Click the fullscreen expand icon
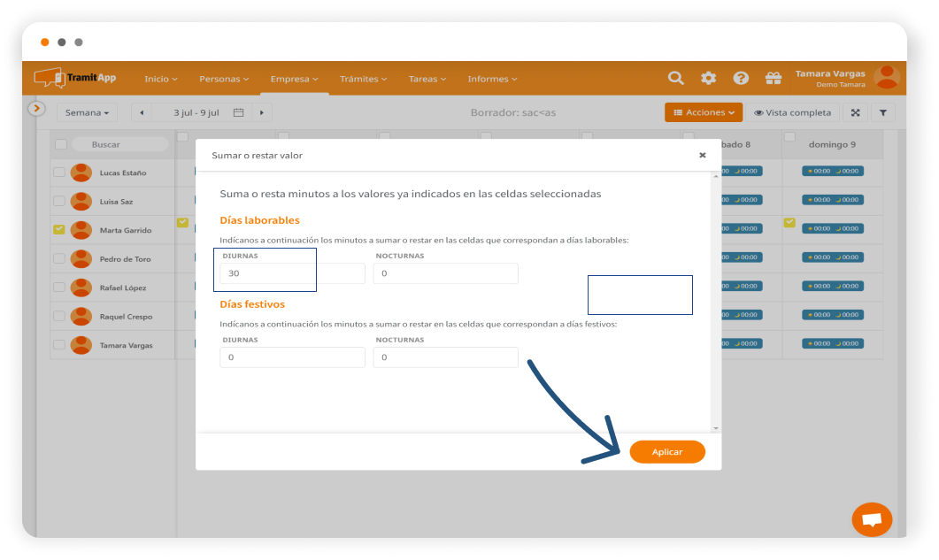Screen dimensions: 939x560 pos(854,112)
